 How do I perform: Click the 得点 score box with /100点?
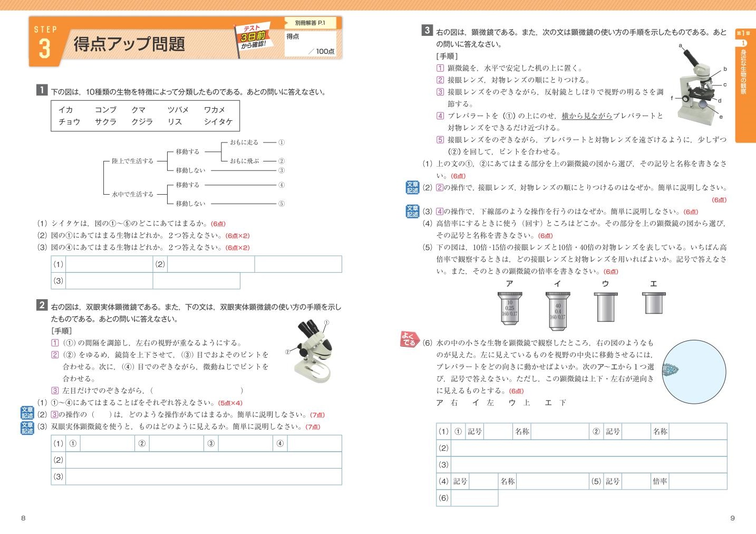(310, 44)
